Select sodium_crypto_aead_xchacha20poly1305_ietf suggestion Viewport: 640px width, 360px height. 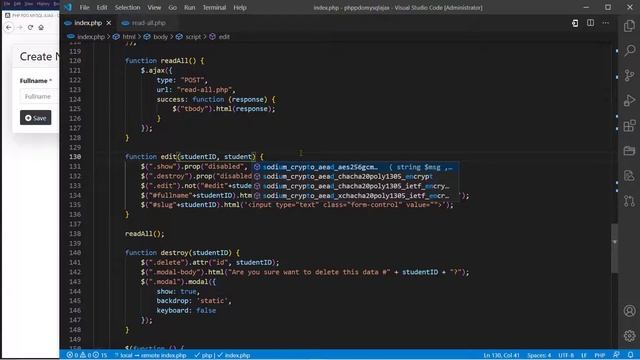pos(355,196)
